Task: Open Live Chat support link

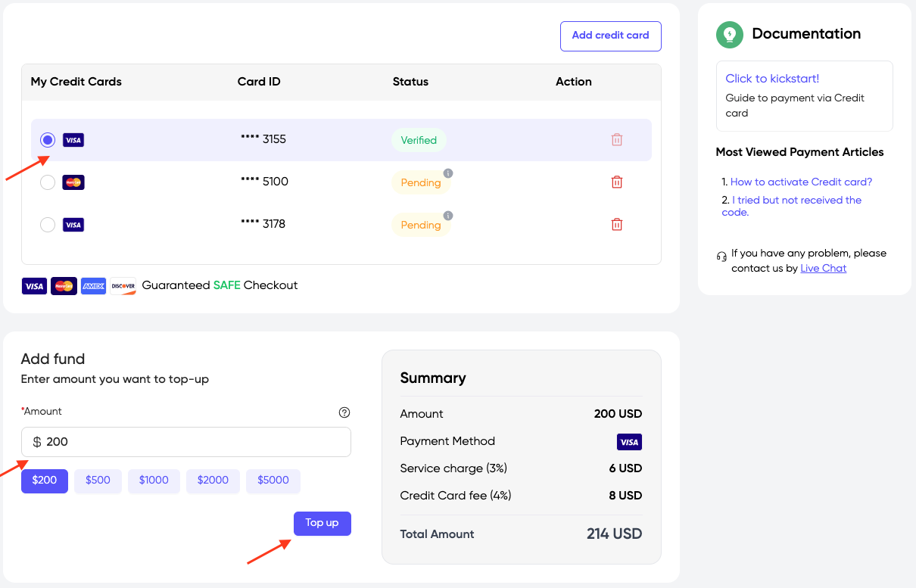Action: (823, 268)
